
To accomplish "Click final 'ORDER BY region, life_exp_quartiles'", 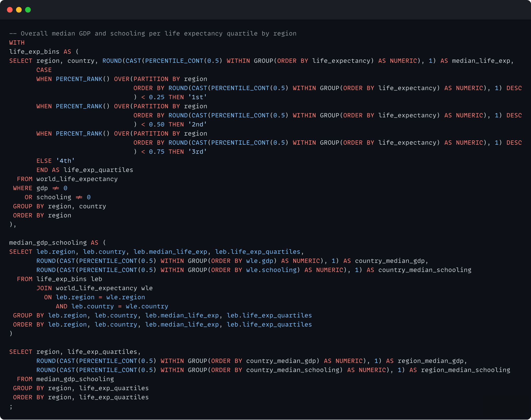I will pos(81,397).
